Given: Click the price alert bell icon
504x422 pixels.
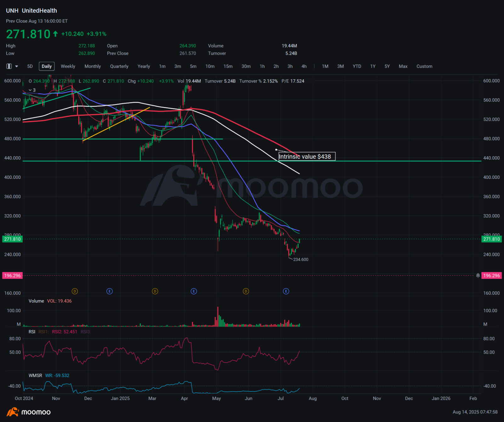Looking at the screenshot, I should coord(478,276).
